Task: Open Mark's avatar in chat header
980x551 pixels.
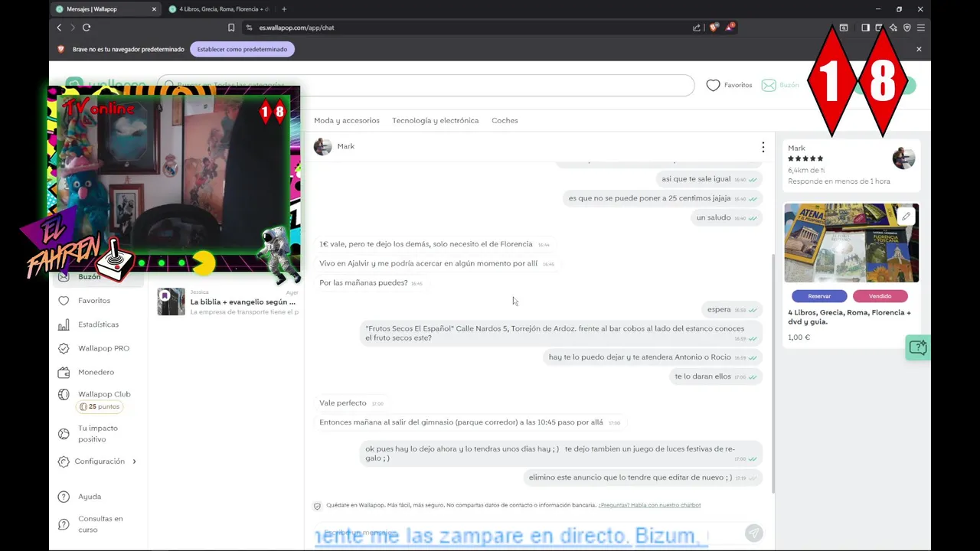Action: pos(323,147)
